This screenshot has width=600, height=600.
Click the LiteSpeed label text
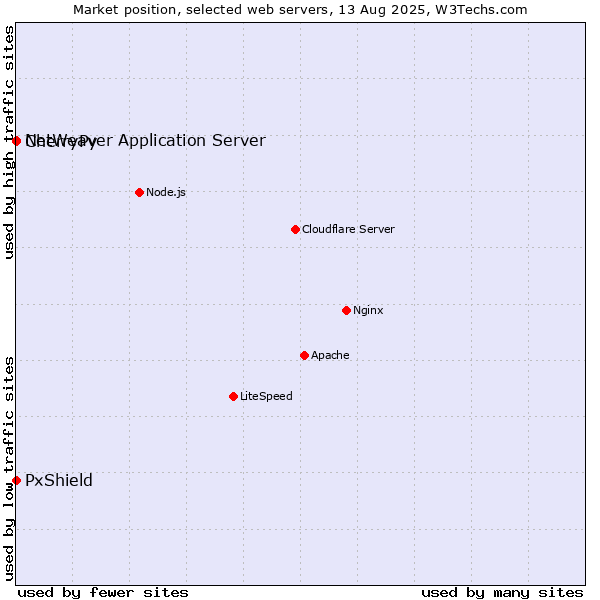coord(266,396)
